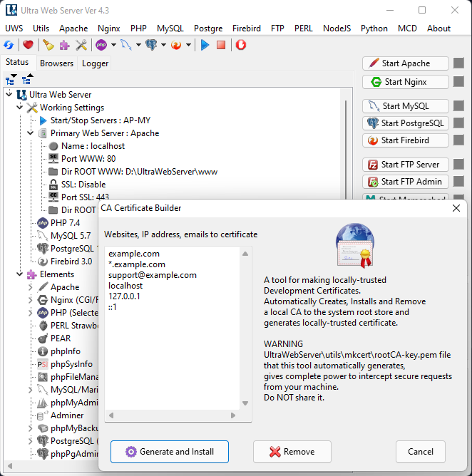The width and height of the screenshot is (472, 476).
Task: Click text area scroll right arrow
Action: [x=233, y=415]
